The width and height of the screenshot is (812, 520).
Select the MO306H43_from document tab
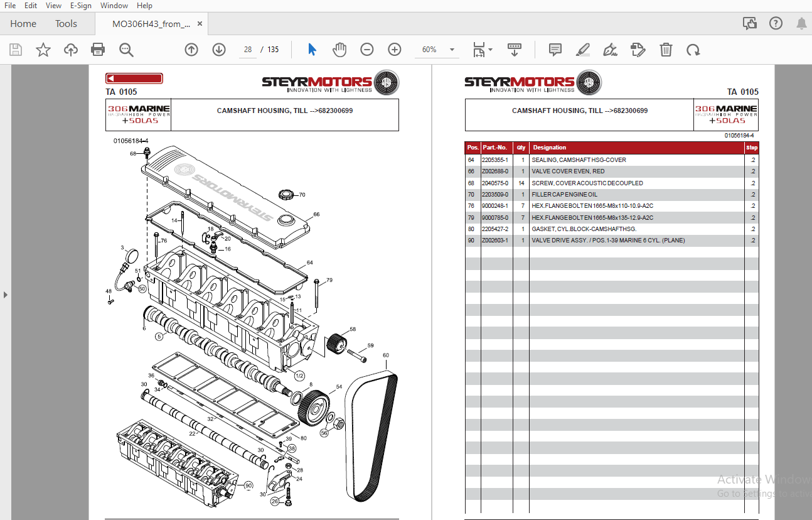pyautogui.click(x=151, y=24)
